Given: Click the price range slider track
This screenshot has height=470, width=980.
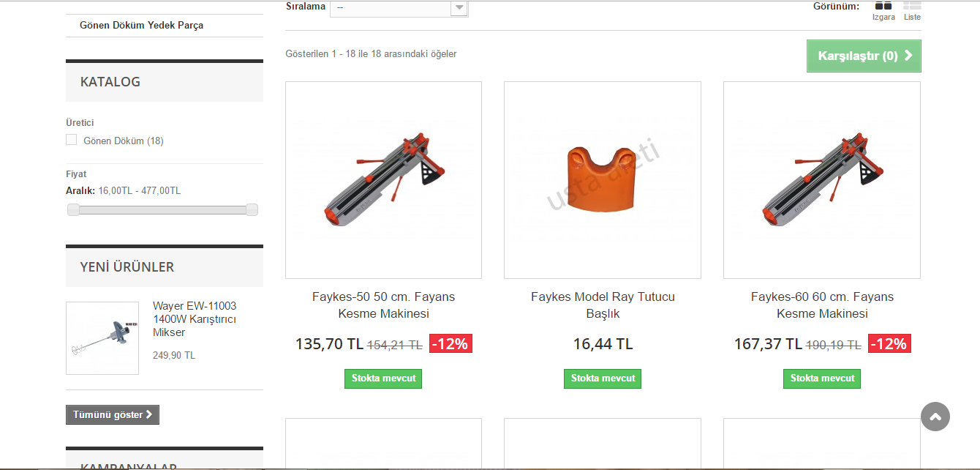Looking at the screenshot, I should pos(162,210).
